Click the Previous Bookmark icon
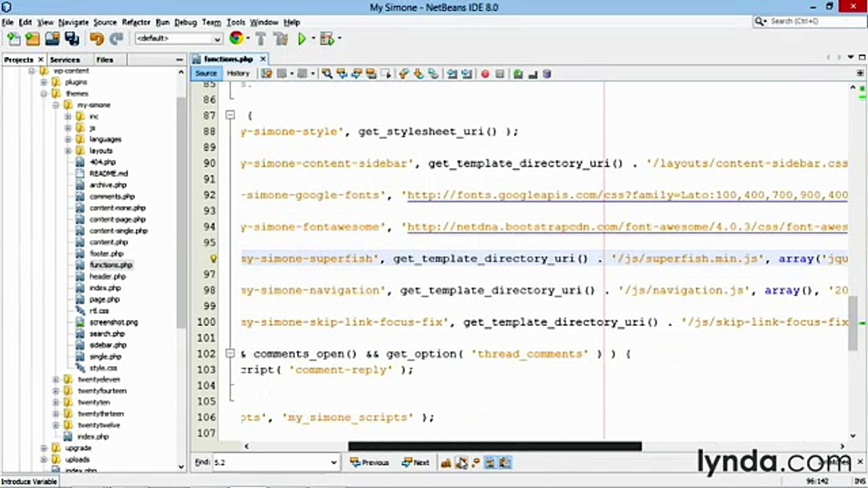This screenshot has width=868, height=488. pos(404,74)
